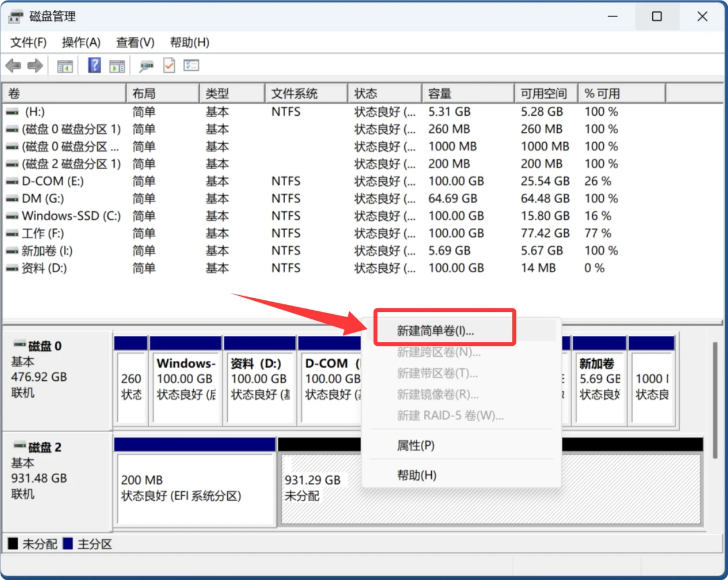Select the 1000 MB partition block on disk 0

click(652, 381)
